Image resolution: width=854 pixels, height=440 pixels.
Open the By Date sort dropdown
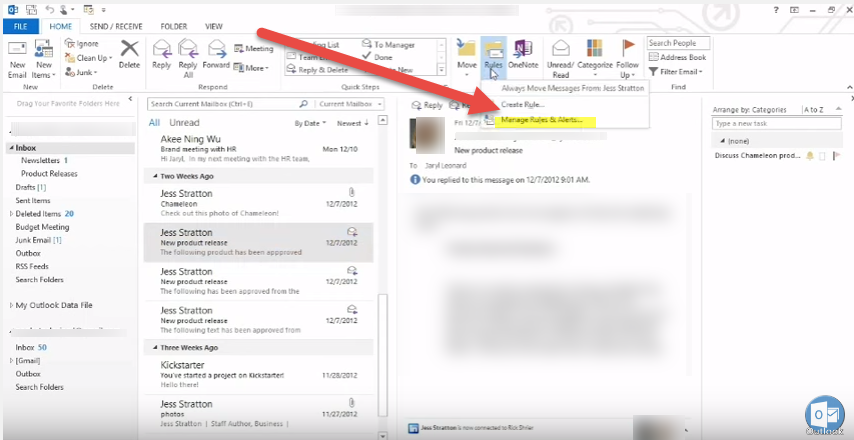[x=310, y=124]
